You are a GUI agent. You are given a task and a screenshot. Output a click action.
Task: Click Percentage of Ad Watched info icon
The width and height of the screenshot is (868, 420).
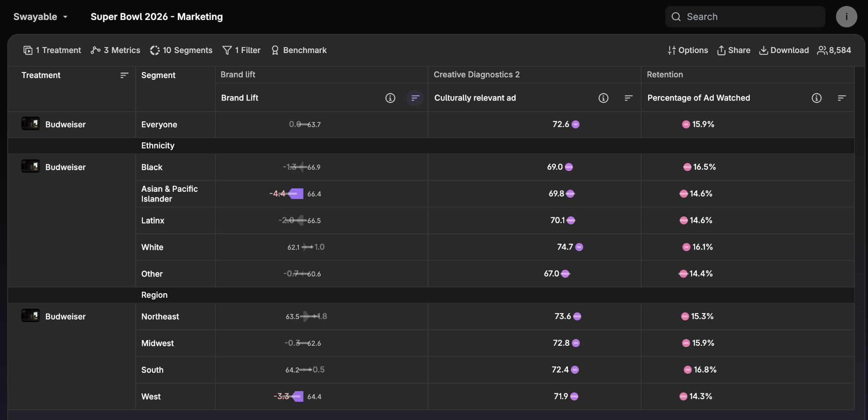tap(816, 98)
